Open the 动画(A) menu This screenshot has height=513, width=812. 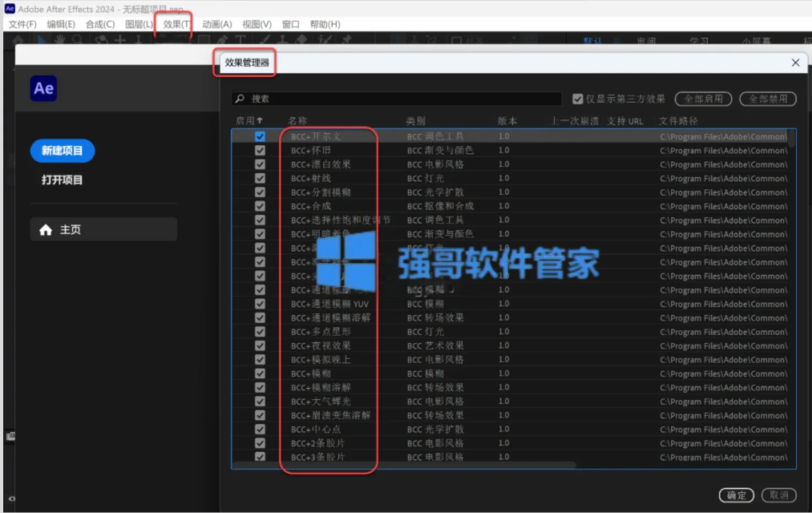click(217, 24)
